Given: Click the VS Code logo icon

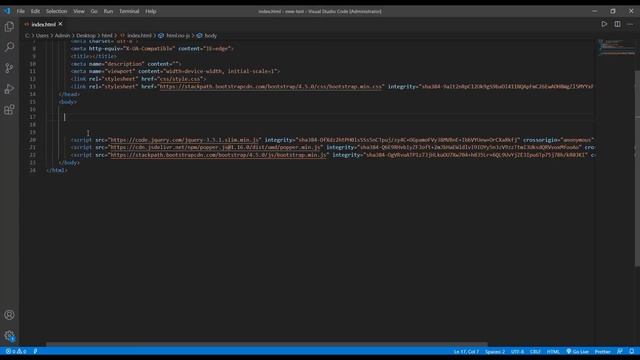Looking at the screenshot, I should pos(7,11).
